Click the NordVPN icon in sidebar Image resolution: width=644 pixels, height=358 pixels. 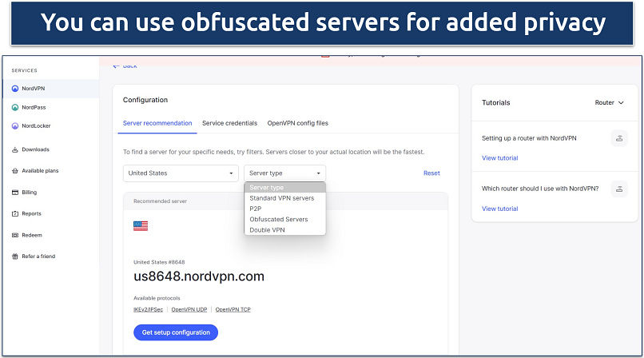point(15,89)
